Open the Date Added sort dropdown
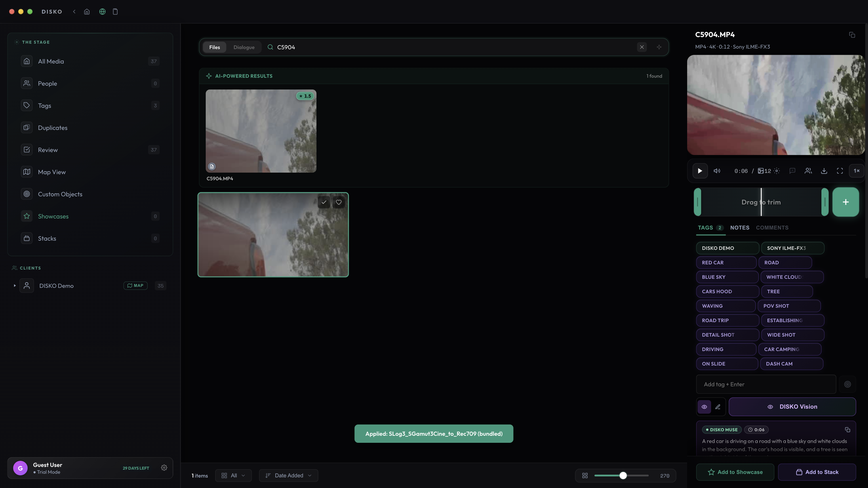This screenshot has width=868, height=488. pos(289,475)
